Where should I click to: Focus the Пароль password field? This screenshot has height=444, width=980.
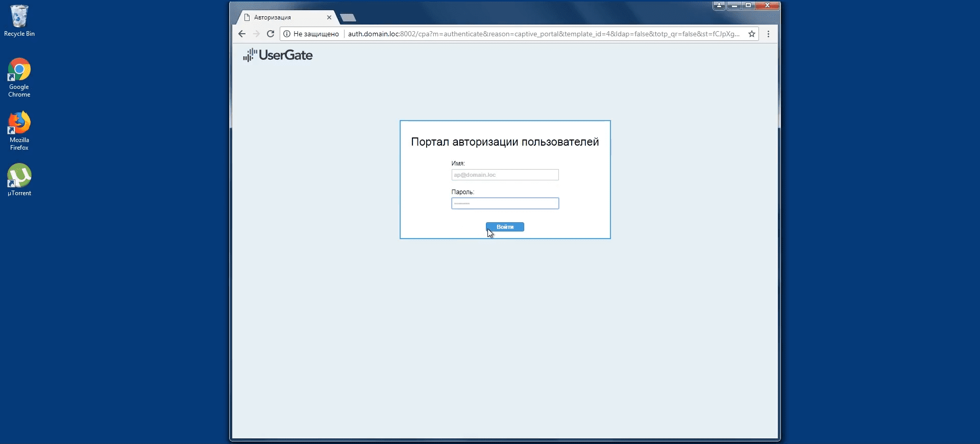[505, 203]
